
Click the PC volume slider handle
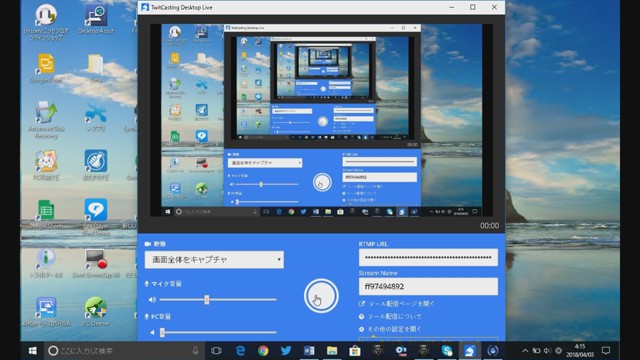tap(162, 333)
